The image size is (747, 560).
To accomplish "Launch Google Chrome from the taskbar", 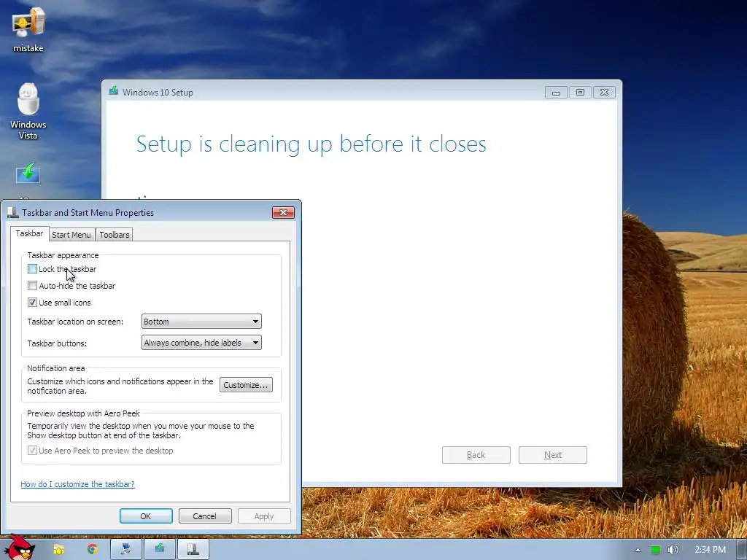I will click(x=92, y=550).
